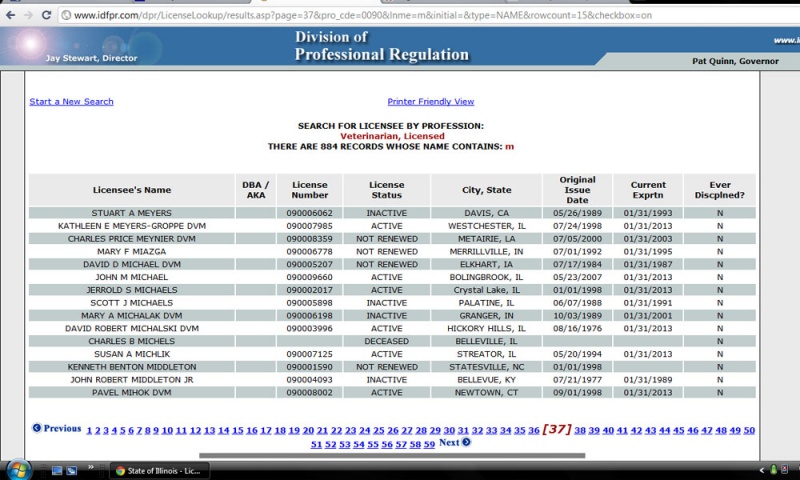Screen dimensions: 800x480
Task: Click MARY F MIAZGA name
Action: point(132,251)
